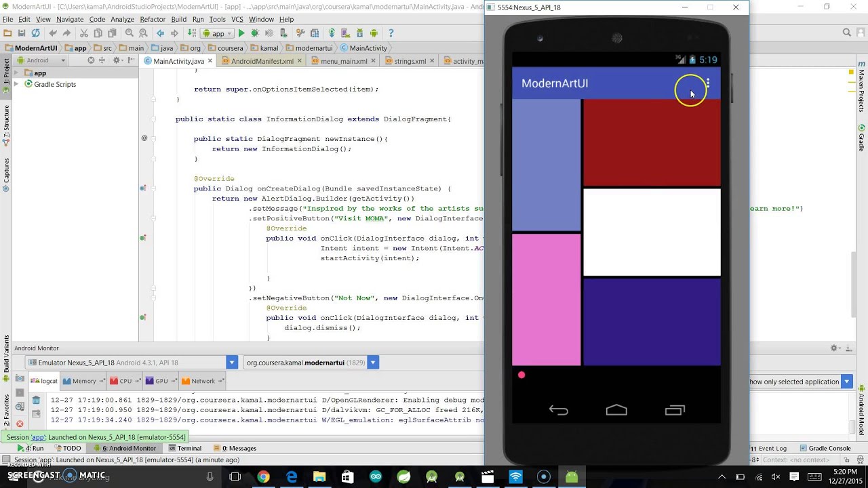Open the Run tool window
Image resolution: width=868 pixels, height=488 pixels.
[x=30, y=448]
